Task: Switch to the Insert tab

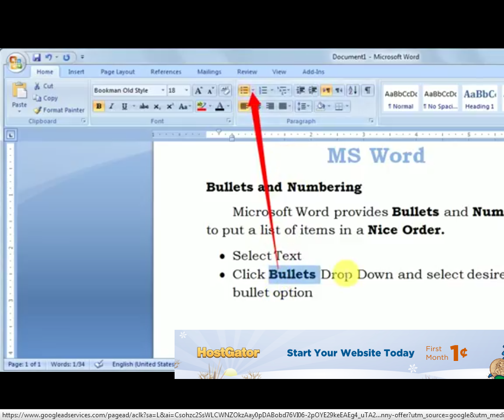Action: click(76, 72)
